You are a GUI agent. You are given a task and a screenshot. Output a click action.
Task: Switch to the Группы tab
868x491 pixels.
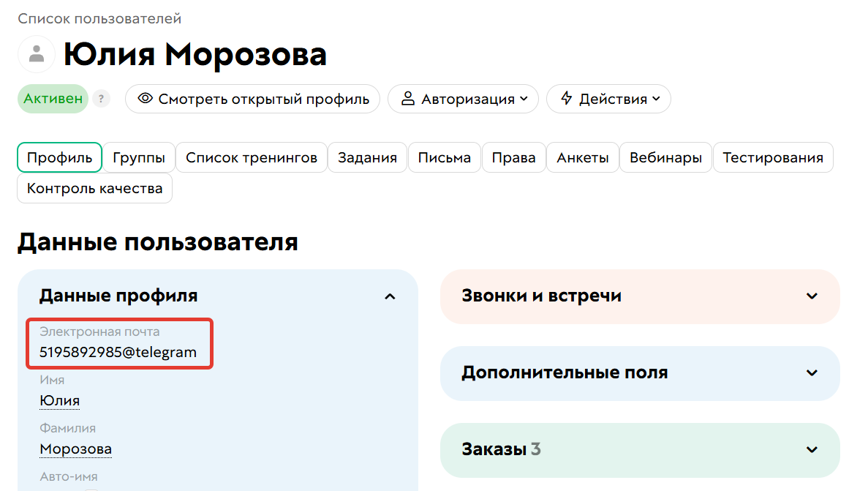pos(139,157)
